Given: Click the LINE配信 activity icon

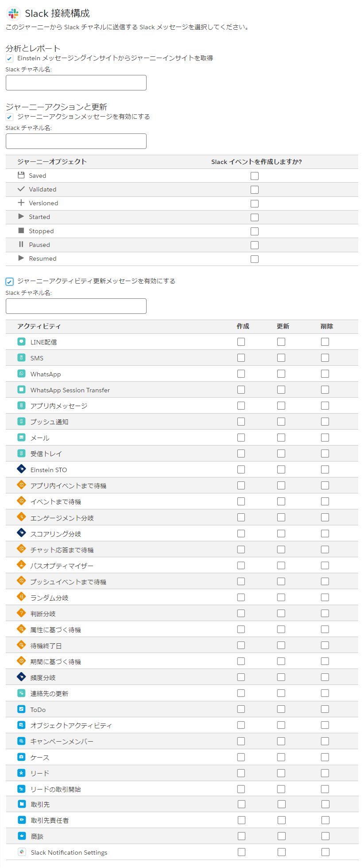Looking at the screenshot, I should coord(21,341).
